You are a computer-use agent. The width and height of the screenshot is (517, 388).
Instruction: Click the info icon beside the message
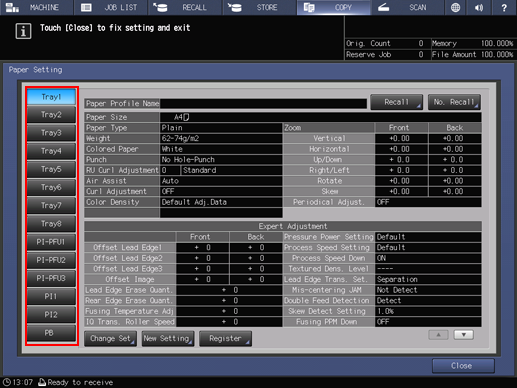(23, 31)
